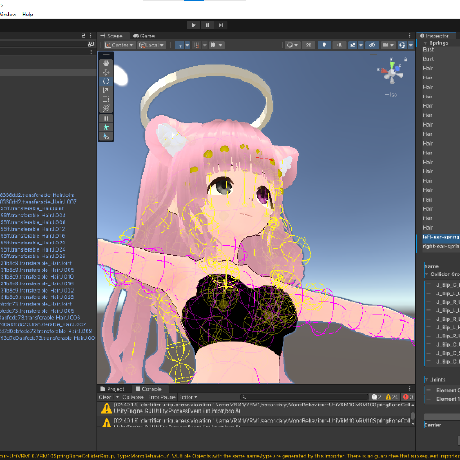The height and width of the screenshot is (460, 460).
Task: Open the Center pivot dropdown
Action: [119, 45]
